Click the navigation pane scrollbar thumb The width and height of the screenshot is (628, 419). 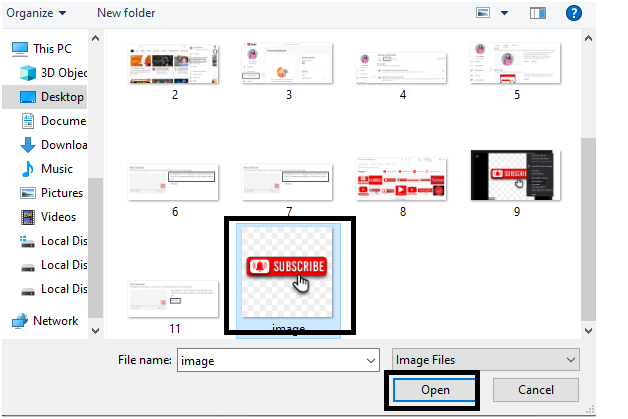[95, 248]
